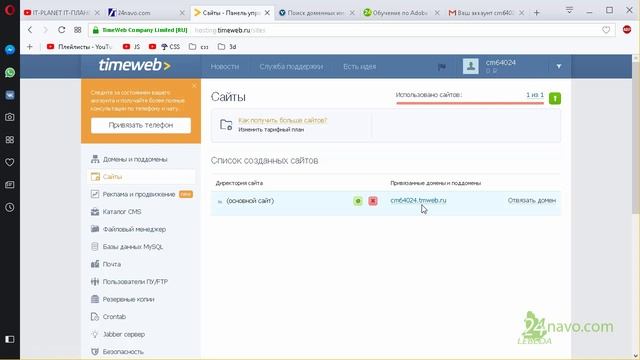
Task: Click Как получить больше сайтов link
Action: pos(282,120)
